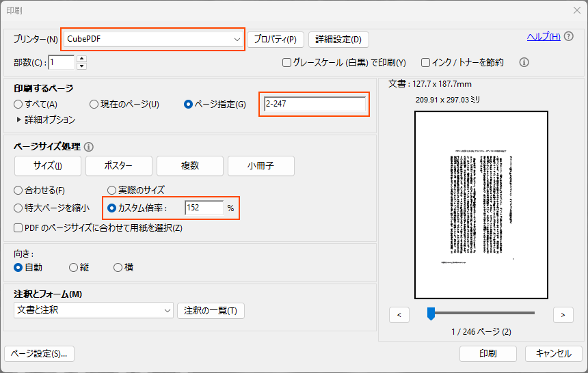
Task: Select the ポスター page sizing tab
Action: [x=118, y=166]
